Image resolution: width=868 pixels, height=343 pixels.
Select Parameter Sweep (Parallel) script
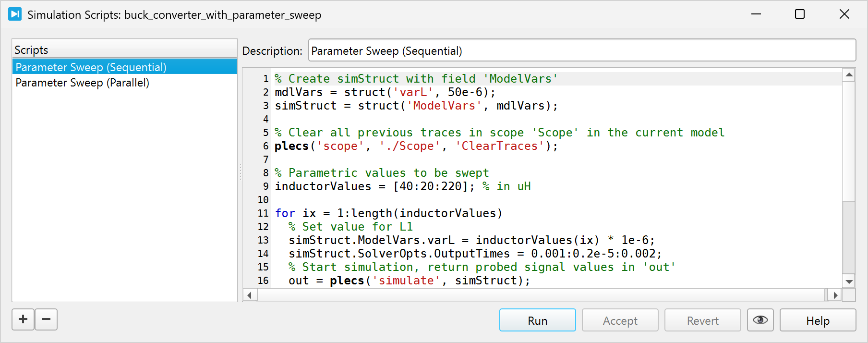[82, 83]
